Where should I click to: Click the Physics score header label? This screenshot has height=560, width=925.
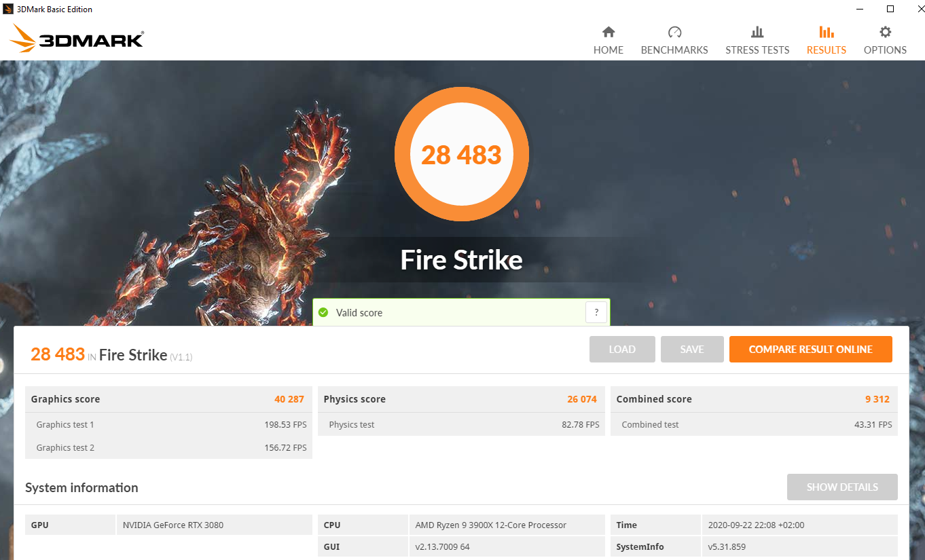click(355, 399)
